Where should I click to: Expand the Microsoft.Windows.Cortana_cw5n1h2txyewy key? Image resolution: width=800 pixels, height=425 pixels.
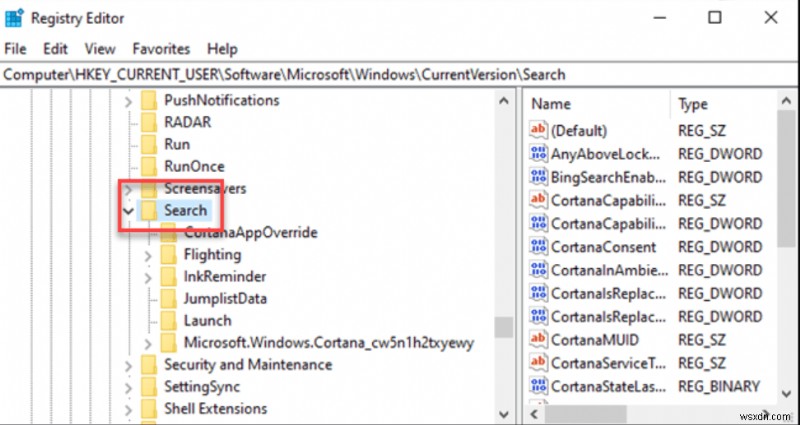[x=148, y=343]
